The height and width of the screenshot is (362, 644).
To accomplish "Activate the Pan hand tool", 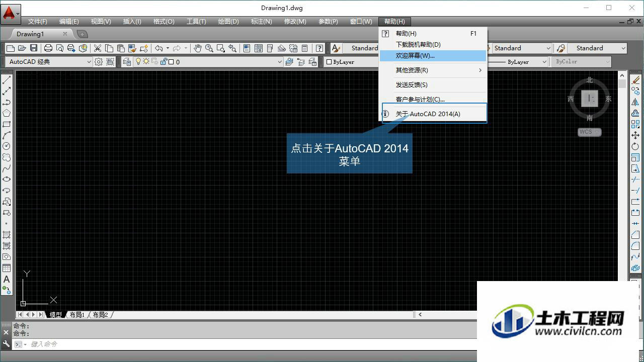I will pyautogui.click(x=198, y=48).
